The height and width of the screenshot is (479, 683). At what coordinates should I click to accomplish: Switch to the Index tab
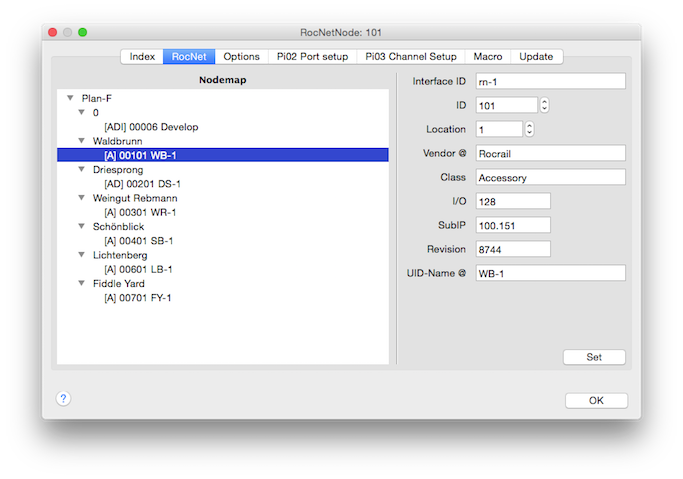142,57
